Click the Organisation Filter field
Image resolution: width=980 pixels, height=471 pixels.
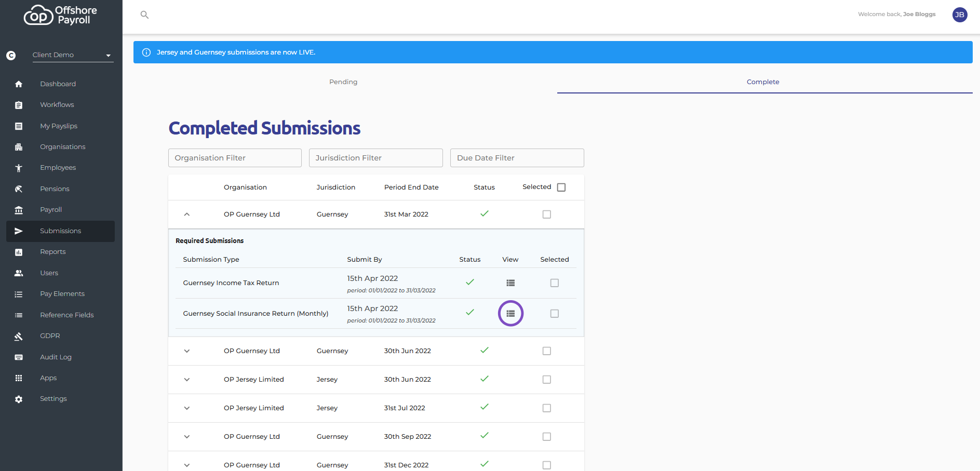(235, 158)
